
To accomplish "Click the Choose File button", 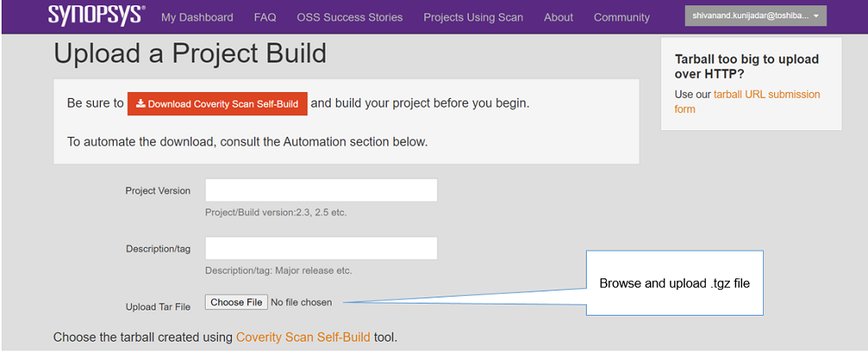I will coord(236,302).
